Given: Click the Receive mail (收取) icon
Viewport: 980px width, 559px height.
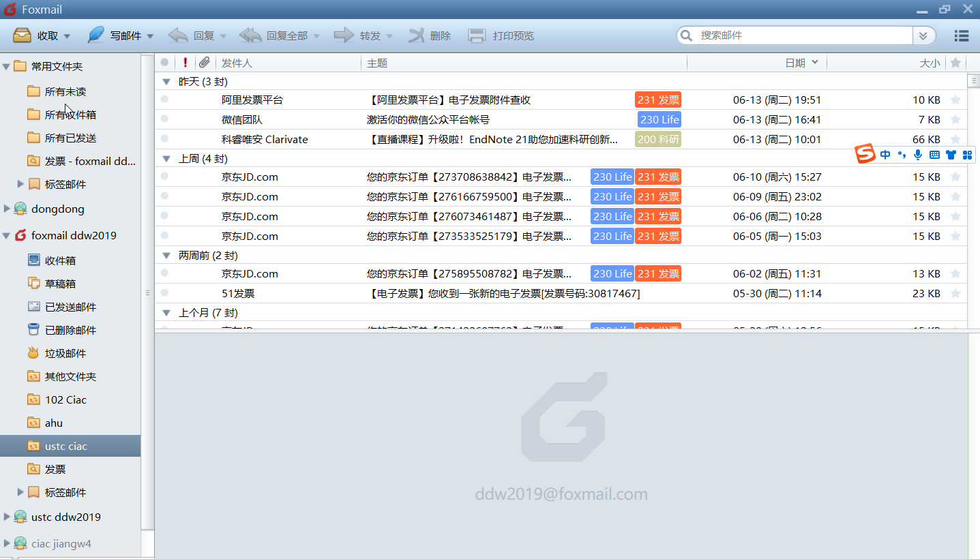Looking at the screenshot, I should pyautogui.click(x=22, y=35).
